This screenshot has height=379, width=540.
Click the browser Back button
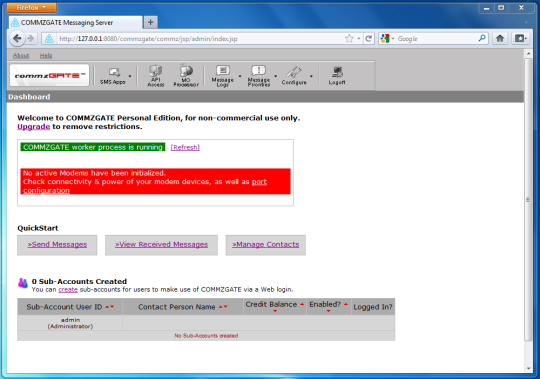click(17, 38)
